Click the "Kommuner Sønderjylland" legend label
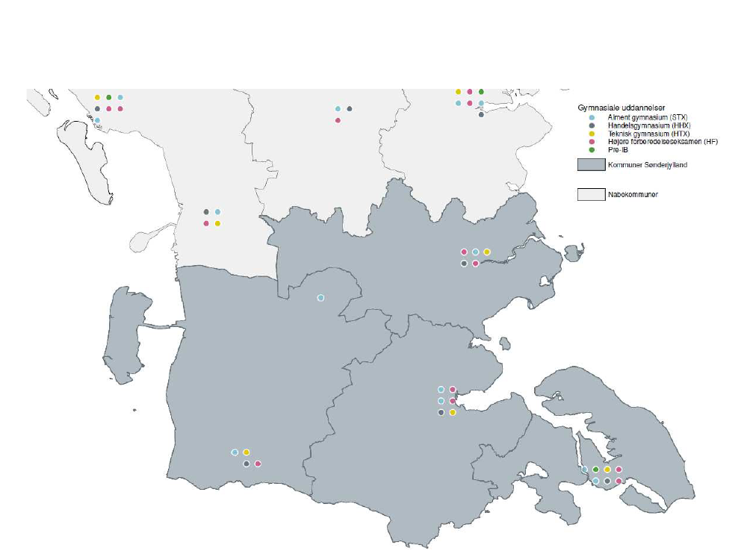Image resolution: width=747 pixels, height=560 pixels. coord(648,165)
